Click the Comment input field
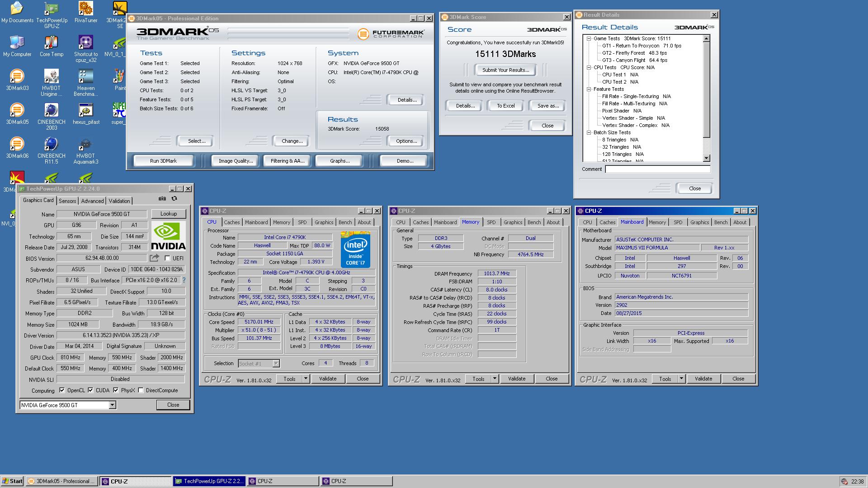This screenshot has height=488, width=868. [x=658, y=169]
